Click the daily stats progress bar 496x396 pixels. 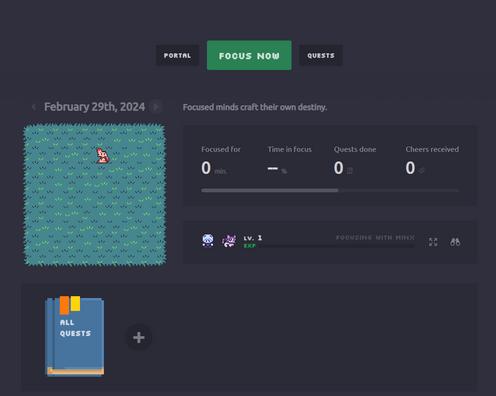click(330, 190)
